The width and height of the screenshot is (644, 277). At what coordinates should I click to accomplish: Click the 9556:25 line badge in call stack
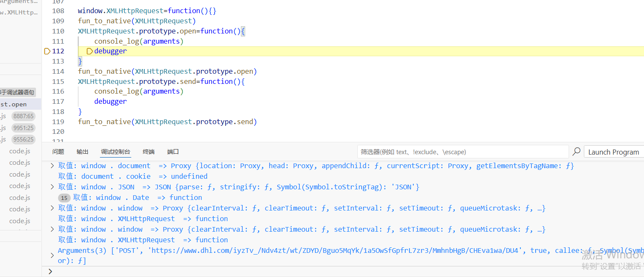coord(23,139)
